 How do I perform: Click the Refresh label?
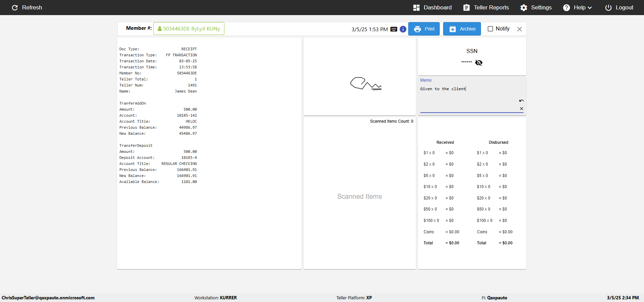tap(32, 7)
